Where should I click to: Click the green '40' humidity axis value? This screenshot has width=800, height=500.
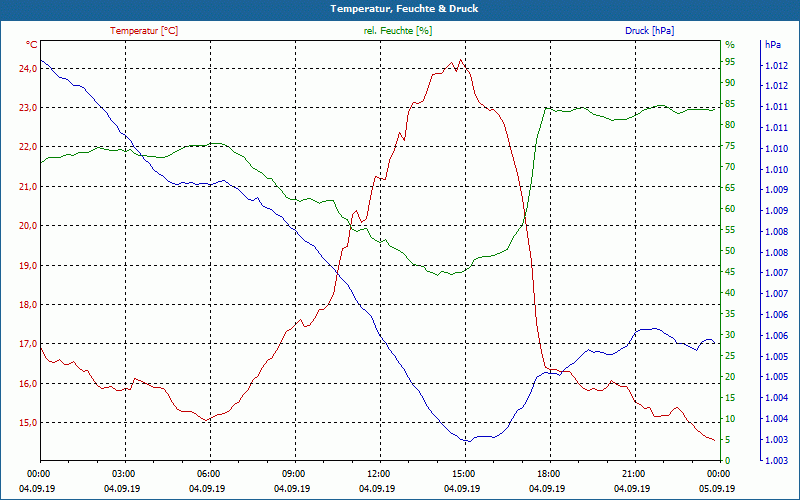click(x=730, y=293)
